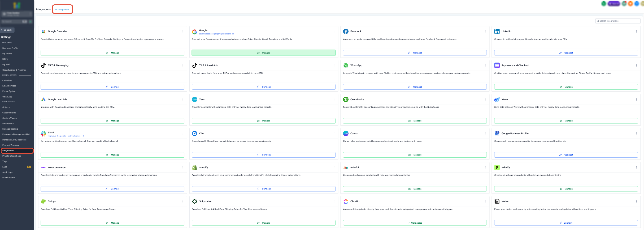Open Private Integrations in sidebar
The width and height of the screenshot is (644, 230).
(11, 156)
